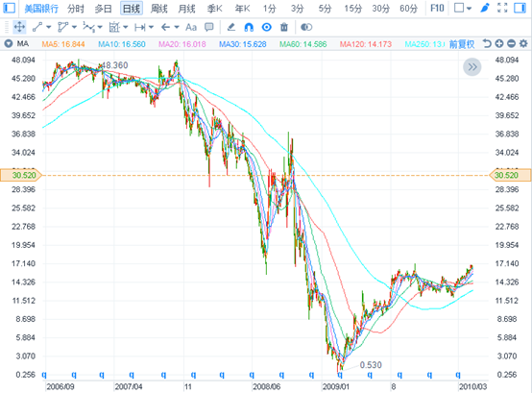Click the MA10: 16.560 value
Viewport: 532px width, 393px height.
pyautogui.click(x=122, y=44)
